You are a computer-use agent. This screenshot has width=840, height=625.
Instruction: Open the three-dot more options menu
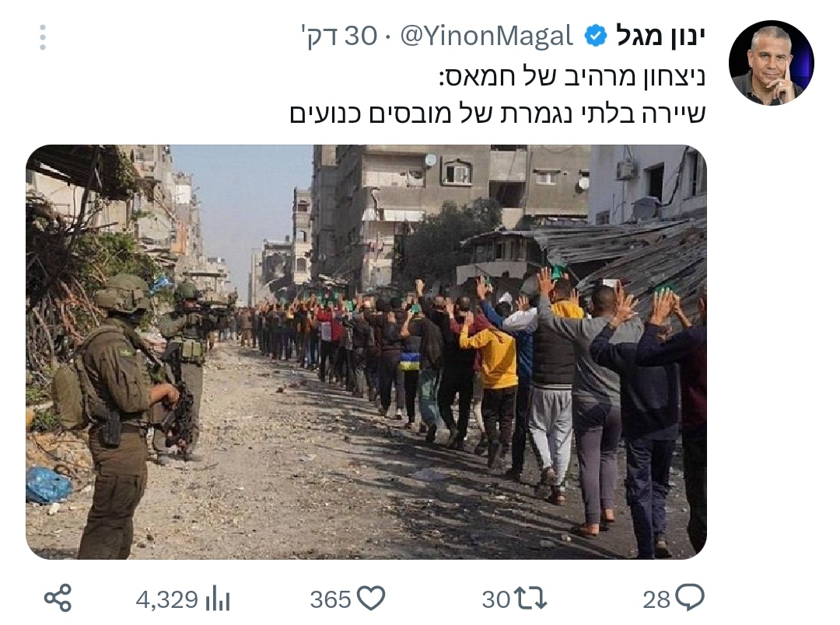pos(43,37)
